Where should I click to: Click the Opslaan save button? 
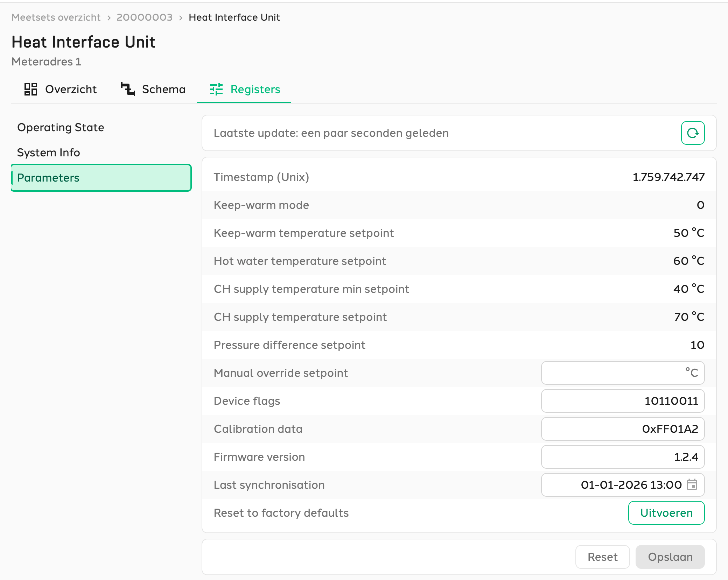[x=670, y=557]
